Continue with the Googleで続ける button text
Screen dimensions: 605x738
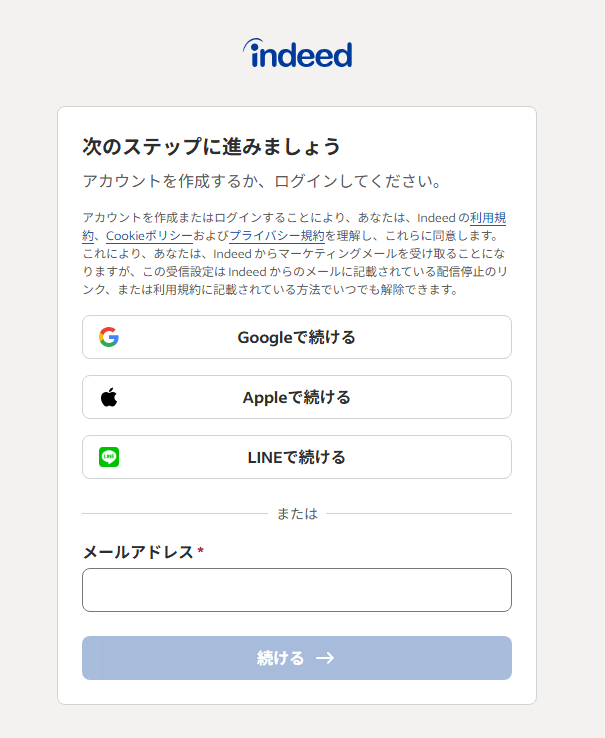click(297, 337)
